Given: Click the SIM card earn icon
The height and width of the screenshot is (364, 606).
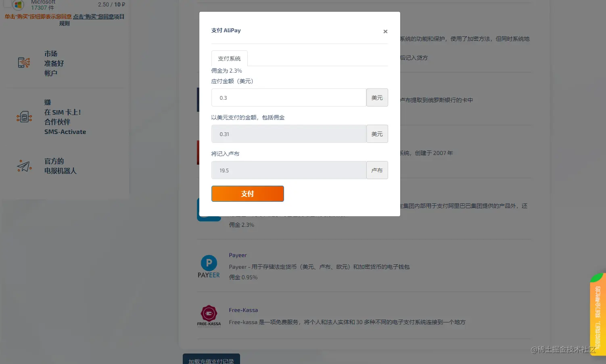Looking at the screenshot, I should pyautogui.click(x=24, y=117).
